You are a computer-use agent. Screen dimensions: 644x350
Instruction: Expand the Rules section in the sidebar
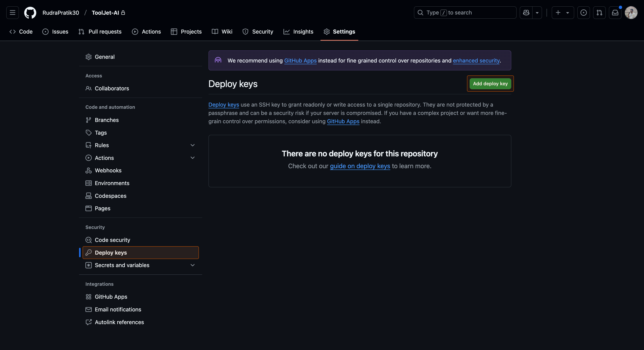point(192,145)
